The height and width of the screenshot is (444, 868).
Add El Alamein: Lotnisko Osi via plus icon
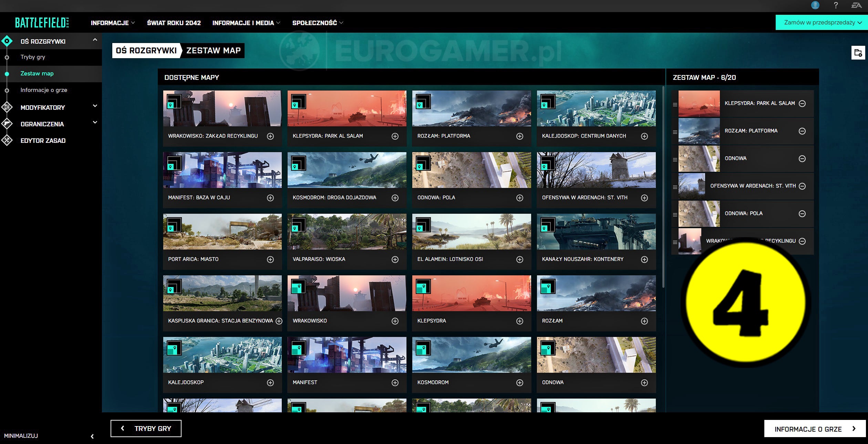520,260
